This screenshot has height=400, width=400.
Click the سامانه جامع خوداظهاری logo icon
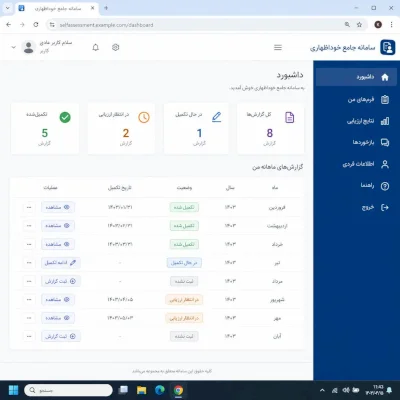388,47
